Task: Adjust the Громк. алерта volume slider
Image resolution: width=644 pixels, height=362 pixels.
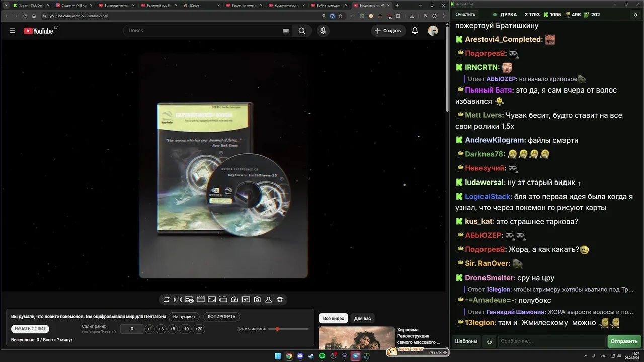Action: [x=289, y=329]
